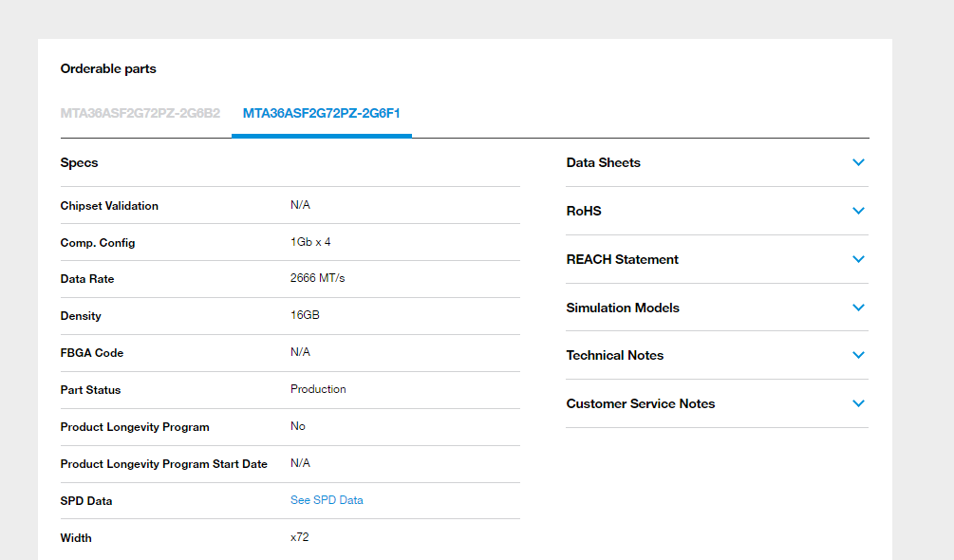Click the Chipset Validation label
The height and width of the screenshot is (560, 954).
click(x=109, y=206)
